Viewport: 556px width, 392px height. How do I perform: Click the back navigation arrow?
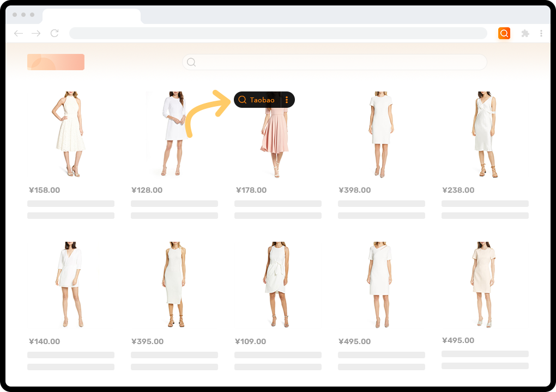18,33
